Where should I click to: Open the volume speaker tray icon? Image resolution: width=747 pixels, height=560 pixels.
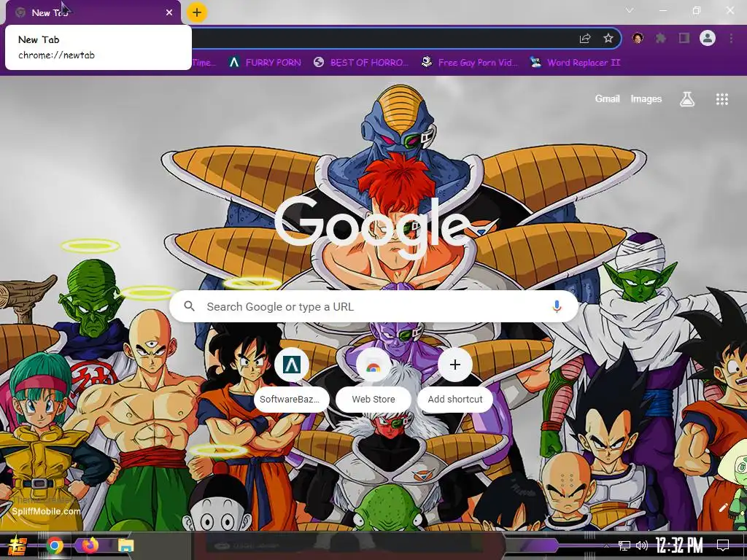(642, 545)
